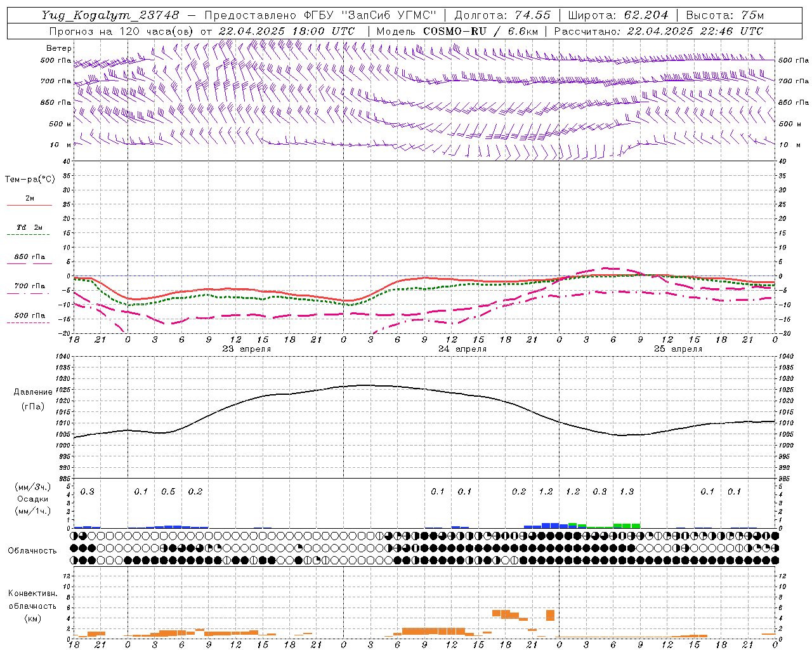The image size is (812, 650).
Task: Click the station title Yug_Kogalym_23748
Action: (x=110, y=15)
